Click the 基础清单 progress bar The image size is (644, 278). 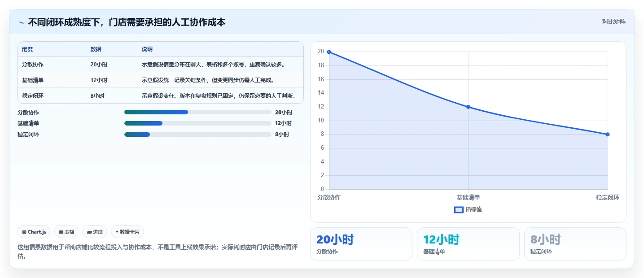point(197,123)
